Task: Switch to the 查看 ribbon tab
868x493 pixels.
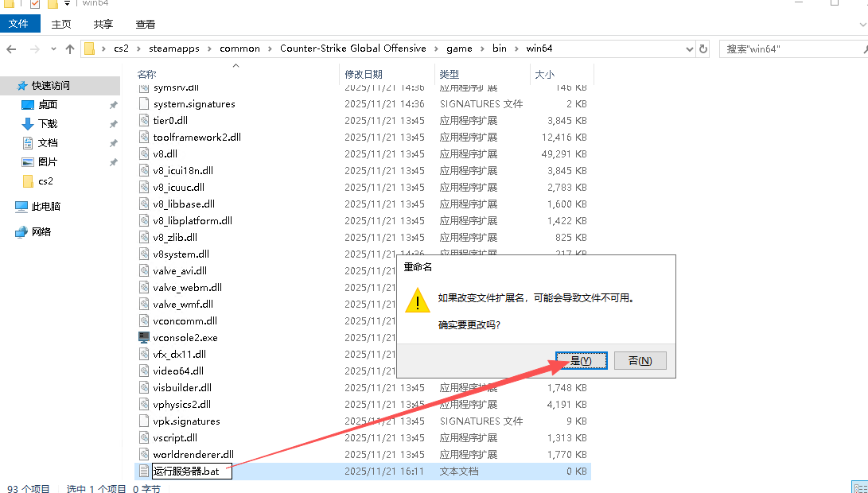Action: point(146,25)
